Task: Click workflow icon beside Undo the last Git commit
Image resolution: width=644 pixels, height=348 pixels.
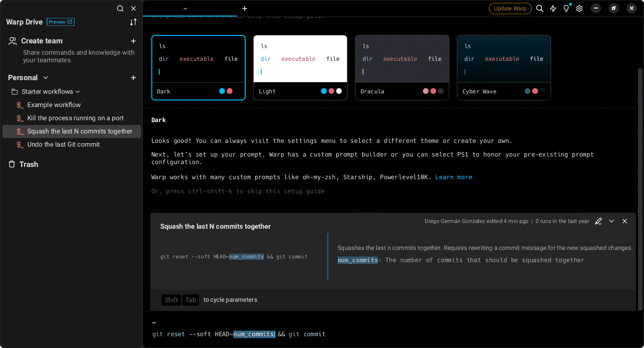Action: [x=20, y=145]
